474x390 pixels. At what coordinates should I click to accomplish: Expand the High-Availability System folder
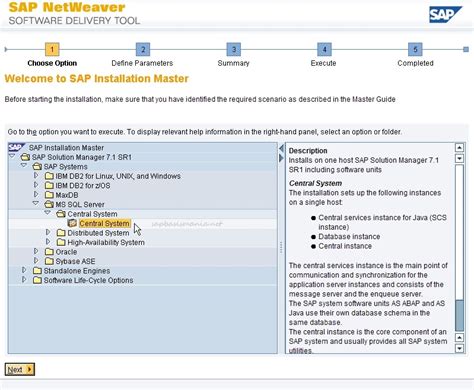tap(48, 241)
